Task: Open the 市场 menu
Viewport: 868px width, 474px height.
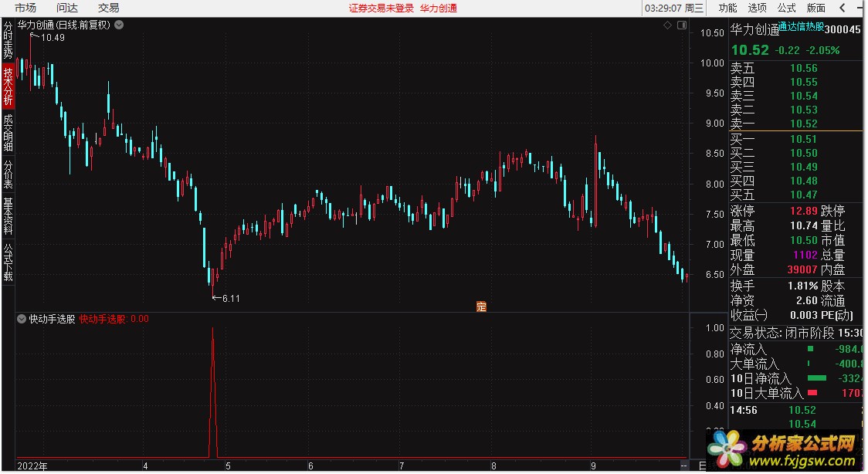Action: pyautogui.click(x=25, y=8)
